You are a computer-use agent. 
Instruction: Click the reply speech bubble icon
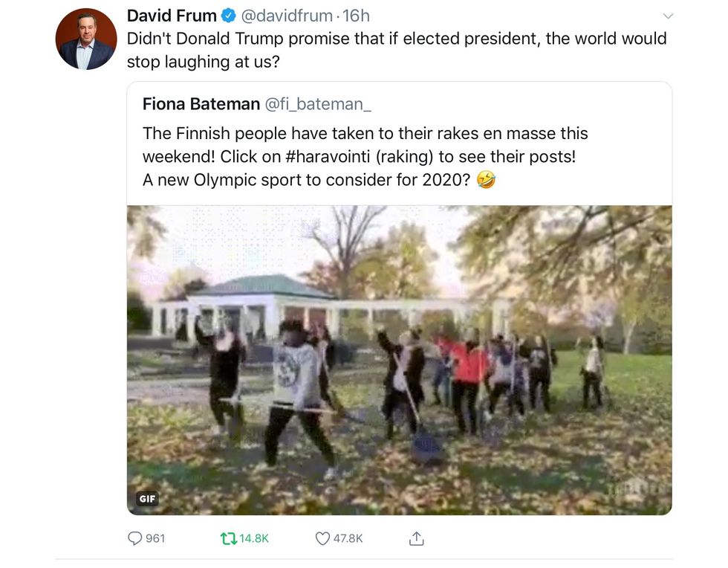tap(134, 538)
